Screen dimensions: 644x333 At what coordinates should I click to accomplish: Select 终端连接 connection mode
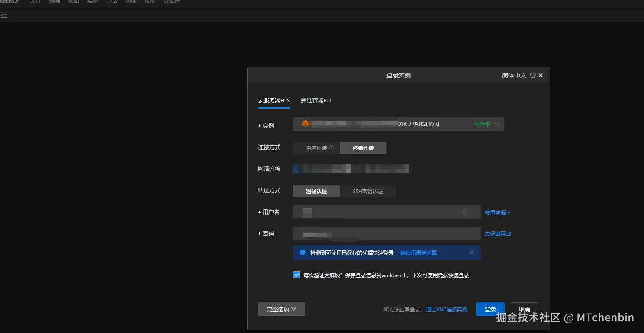click(363, 148)
